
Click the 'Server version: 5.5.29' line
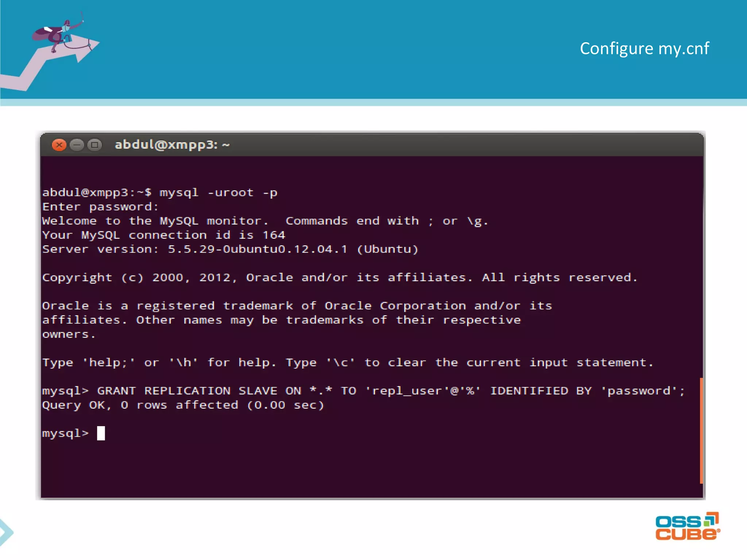tap(230, 249)
